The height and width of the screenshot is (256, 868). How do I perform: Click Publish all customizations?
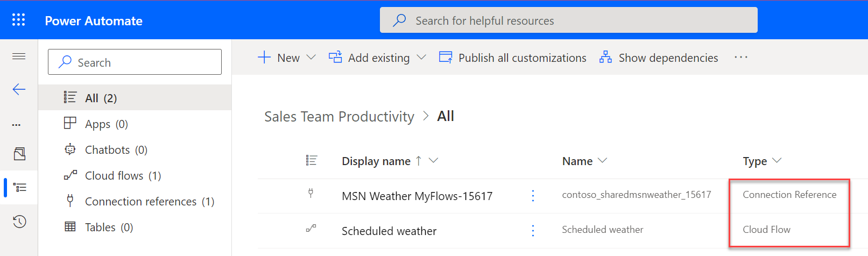(x=513, y=58)
